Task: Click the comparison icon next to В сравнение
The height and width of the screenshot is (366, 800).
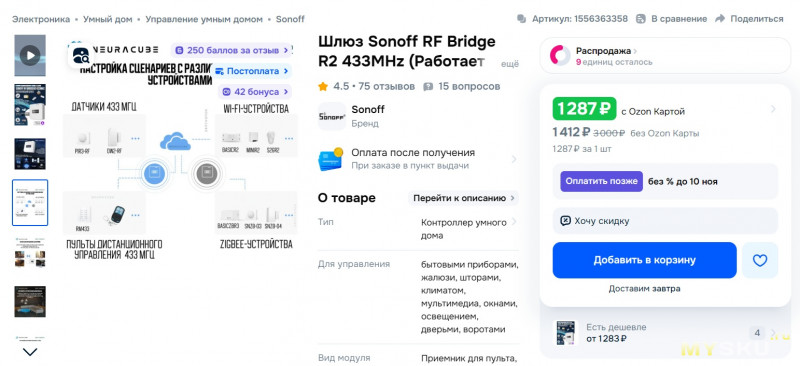Action: [x=641, y=19]
